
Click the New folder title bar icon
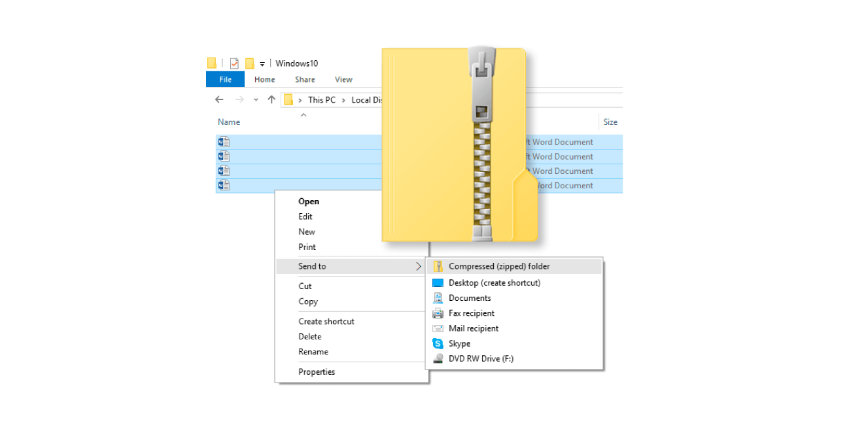point(249,63)
